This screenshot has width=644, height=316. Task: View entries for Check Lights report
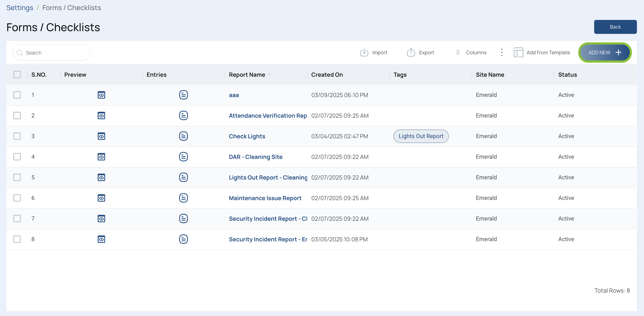coord(183,136)
